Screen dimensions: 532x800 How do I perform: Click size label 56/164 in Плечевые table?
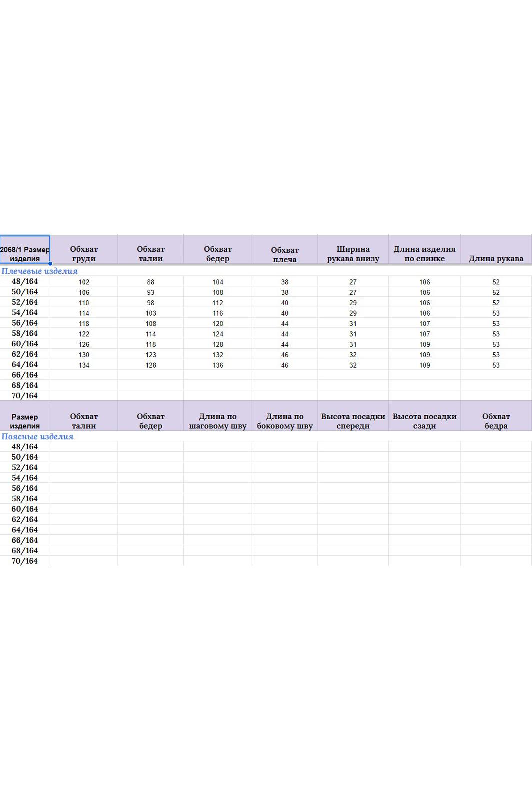(x=25, y=323)
